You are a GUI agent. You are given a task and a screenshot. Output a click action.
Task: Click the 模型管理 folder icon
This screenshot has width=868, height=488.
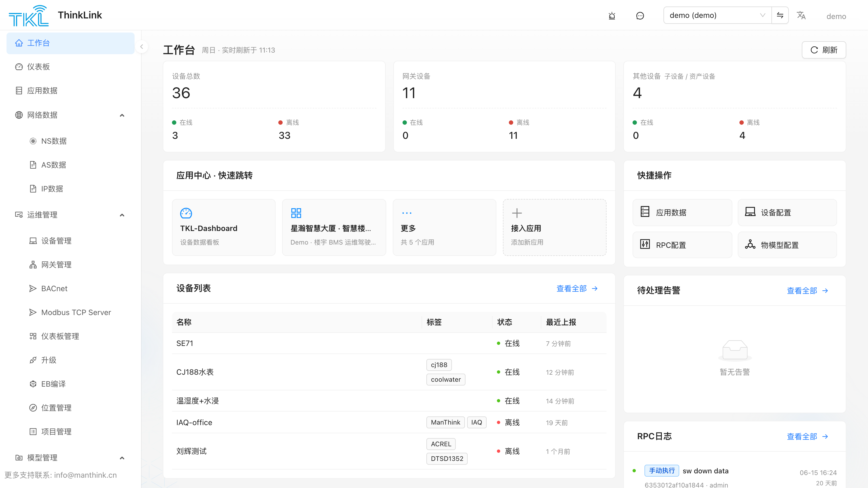point(19,458)
